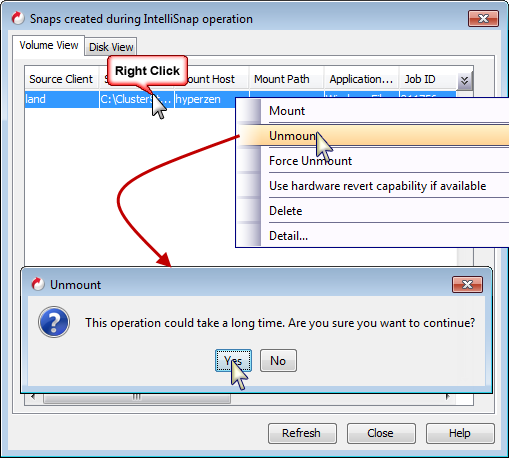Image resolution: width=509 pixels, height=458 pixels.
Task: Decline unmount with the No button
Action: tap(278, 360)
